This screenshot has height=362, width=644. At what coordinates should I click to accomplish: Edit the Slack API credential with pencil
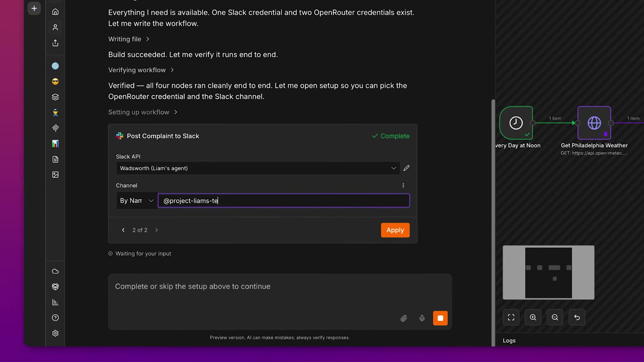click(x=407, y=168)
